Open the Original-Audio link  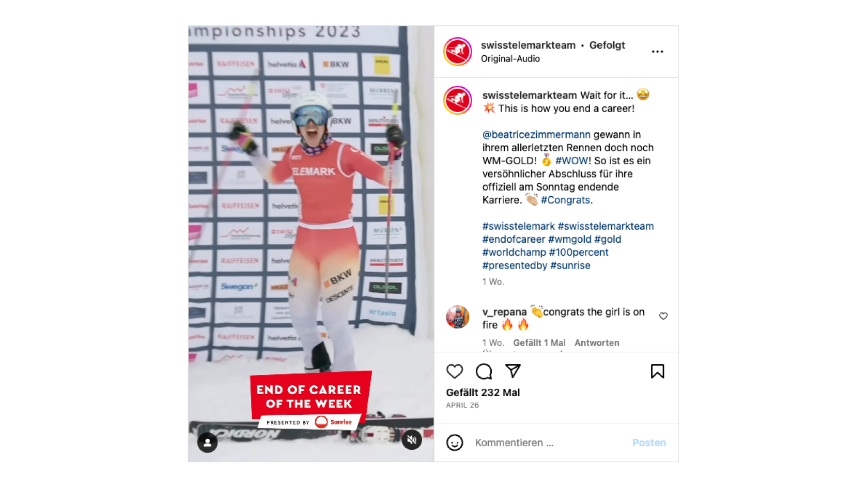(x=510, y=59)
